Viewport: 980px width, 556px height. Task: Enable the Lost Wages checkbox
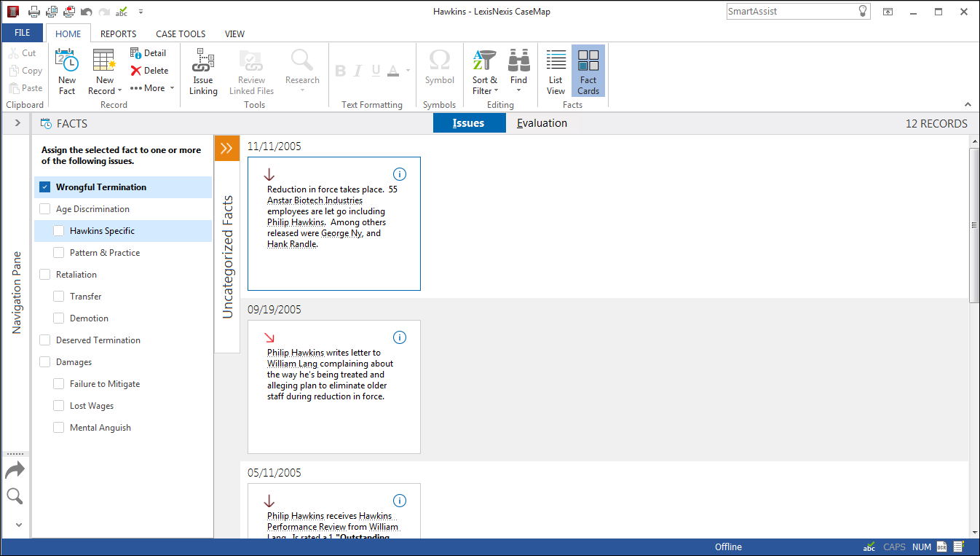pyautogui.click(x=59, y=406)
